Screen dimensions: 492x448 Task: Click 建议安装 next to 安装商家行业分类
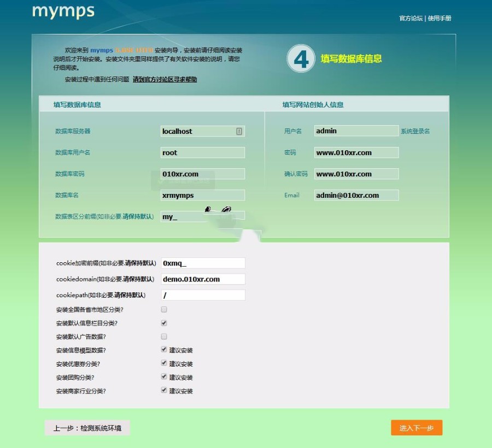181,391
